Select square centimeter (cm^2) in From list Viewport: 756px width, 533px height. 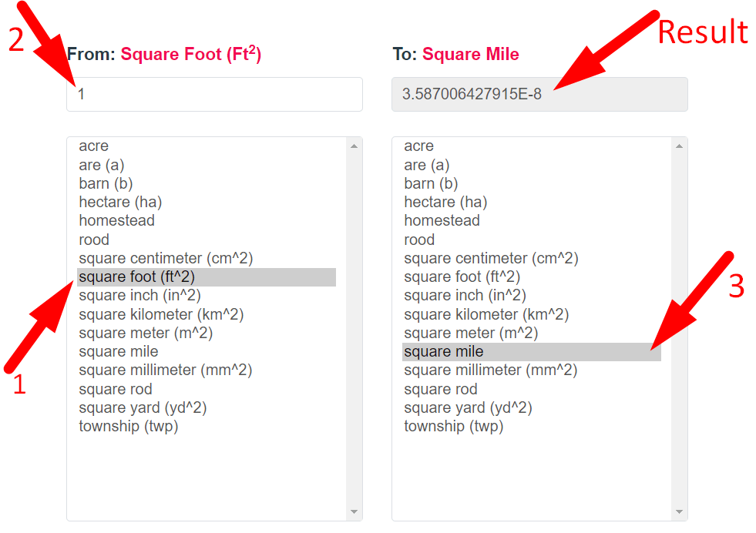(x=166, y=258)
